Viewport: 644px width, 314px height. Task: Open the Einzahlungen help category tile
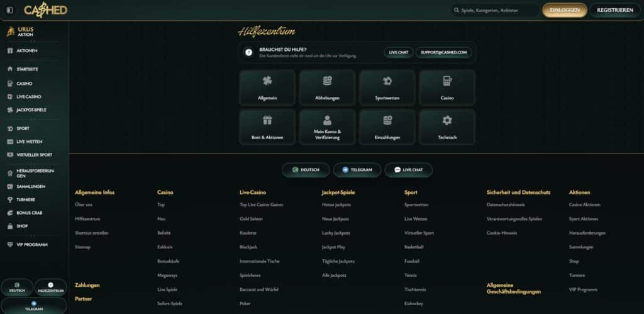pos(387,127)
